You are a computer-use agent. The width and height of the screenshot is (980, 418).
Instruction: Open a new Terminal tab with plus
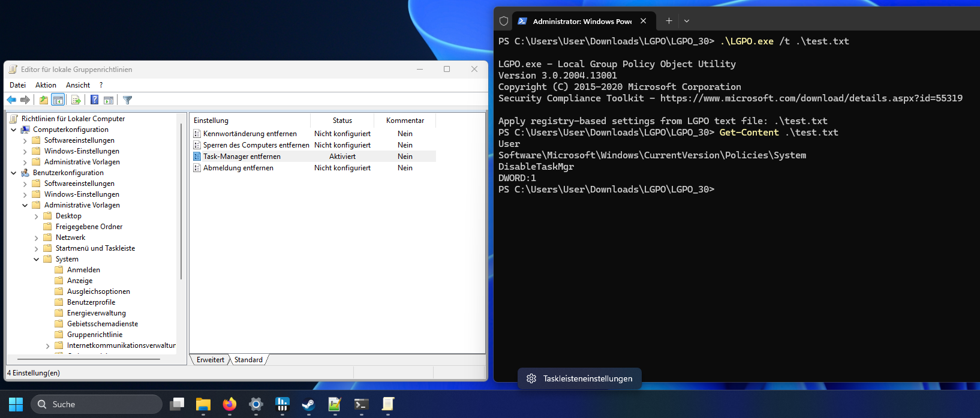[x=669, y=21]
